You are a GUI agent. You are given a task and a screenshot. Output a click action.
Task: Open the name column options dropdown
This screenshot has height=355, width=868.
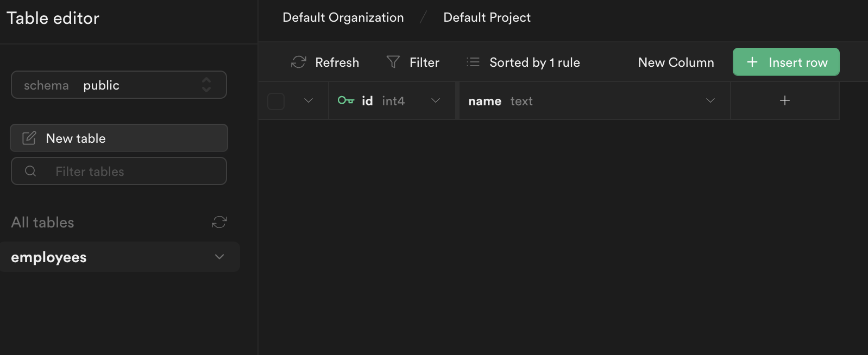pyautogui.click(x=710, y=100)
